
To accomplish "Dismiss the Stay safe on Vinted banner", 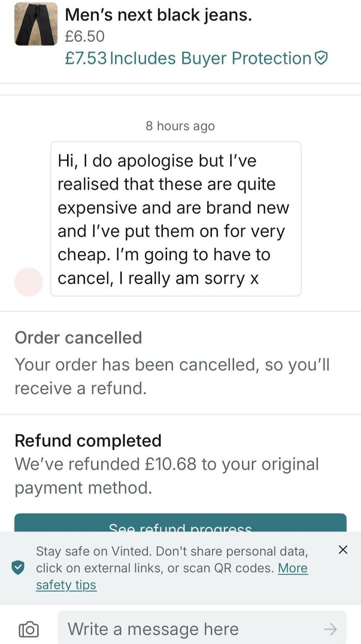I will coord(343,550).
